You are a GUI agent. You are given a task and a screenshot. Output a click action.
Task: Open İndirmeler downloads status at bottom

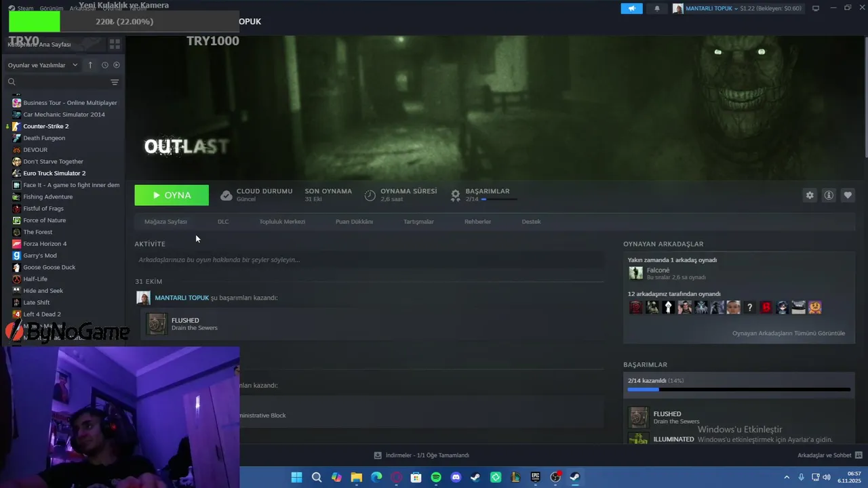coord(422,455)
